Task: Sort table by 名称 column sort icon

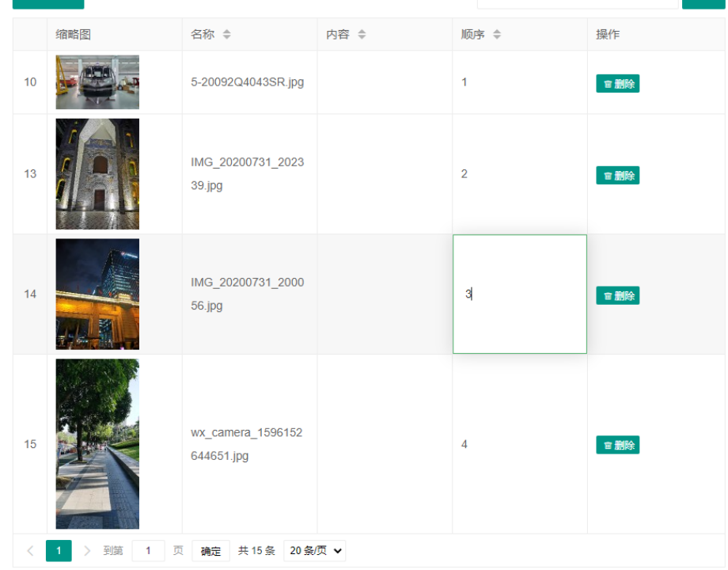Action: pos(227,35)
